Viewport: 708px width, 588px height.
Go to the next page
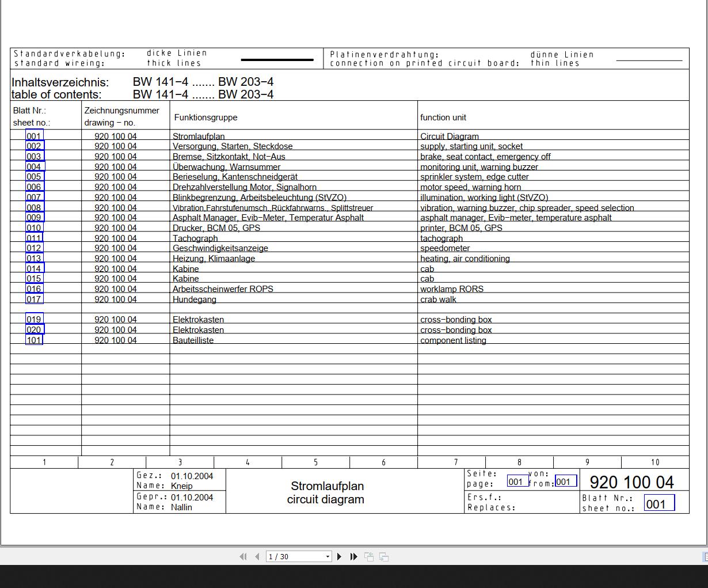point(339,556)
